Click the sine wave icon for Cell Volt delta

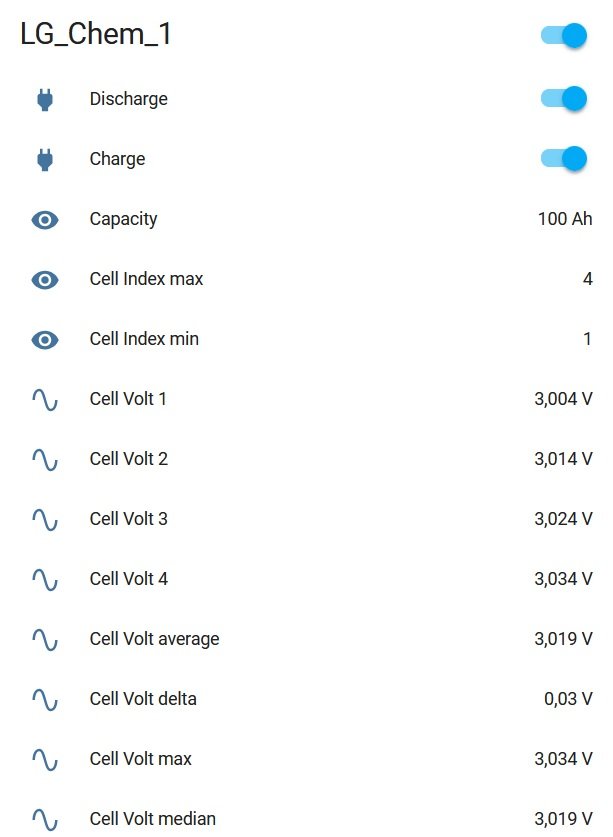45,699
